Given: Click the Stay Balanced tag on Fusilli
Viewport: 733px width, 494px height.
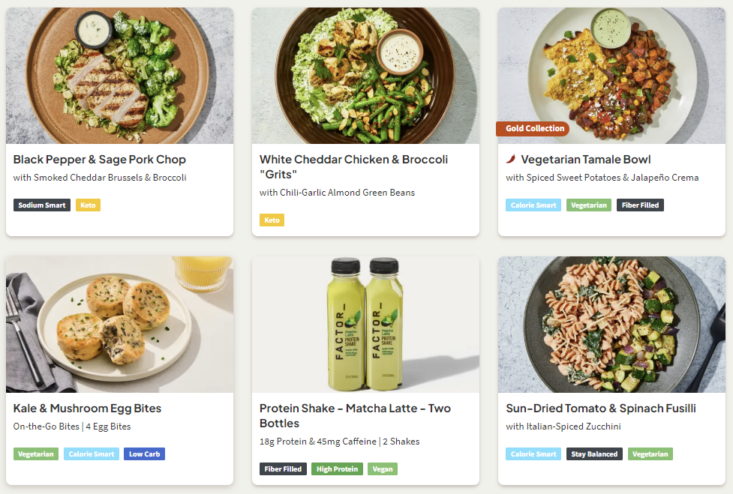Looking at the screenshot, I should 595,454.
